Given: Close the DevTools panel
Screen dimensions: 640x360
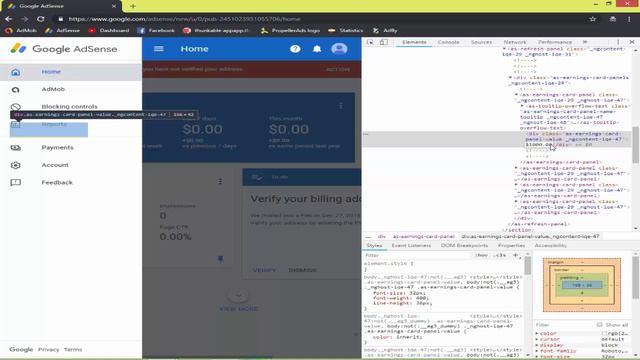Looking at the screenshot, I should pyautogui.click(x=632, y=42).
